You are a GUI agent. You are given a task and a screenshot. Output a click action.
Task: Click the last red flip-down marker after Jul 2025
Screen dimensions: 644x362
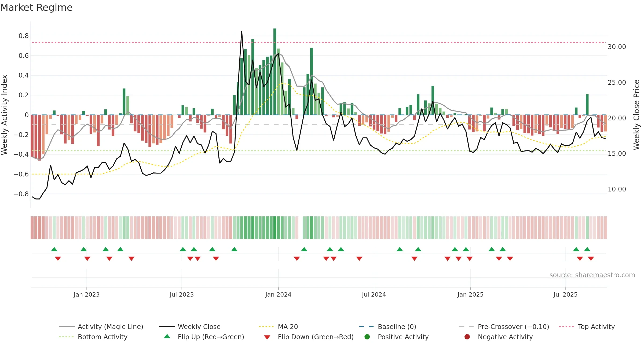[x=591, y=258]
